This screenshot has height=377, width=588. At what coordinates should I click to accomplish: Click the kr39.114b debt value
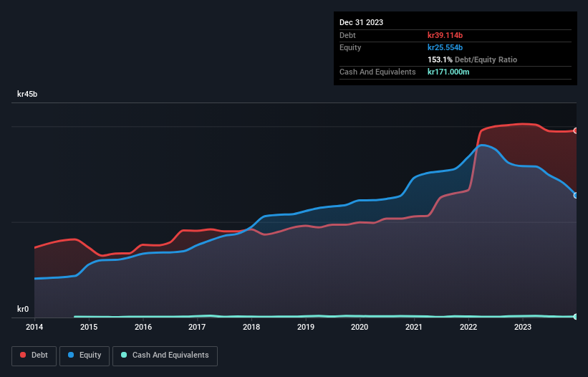coord(445,35)
